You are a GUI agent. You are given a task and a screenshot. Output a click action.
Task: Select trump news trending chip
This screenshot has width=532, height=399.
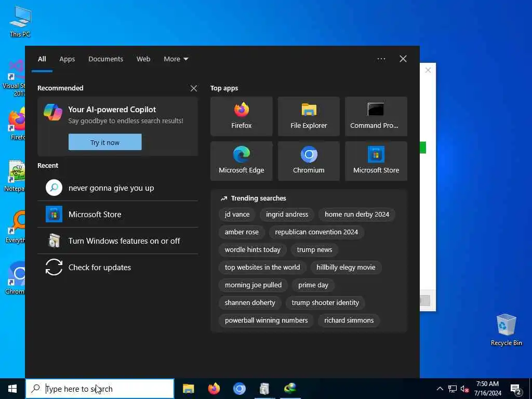point(314,250)
